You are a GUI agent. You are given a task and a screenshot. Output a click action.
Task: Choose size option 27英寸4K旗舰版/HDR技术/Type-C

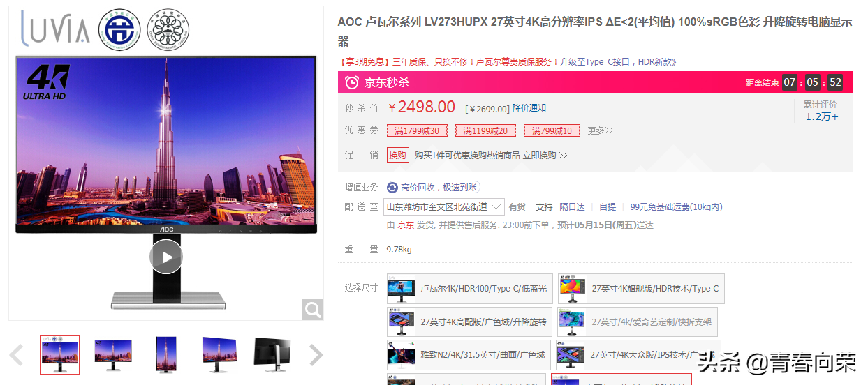coord(641,289)
